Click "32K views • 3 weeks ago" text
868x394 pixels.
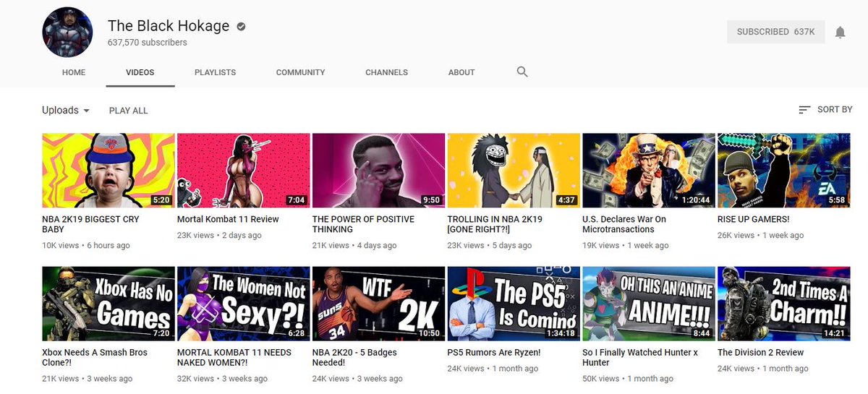tap(223, 379)
